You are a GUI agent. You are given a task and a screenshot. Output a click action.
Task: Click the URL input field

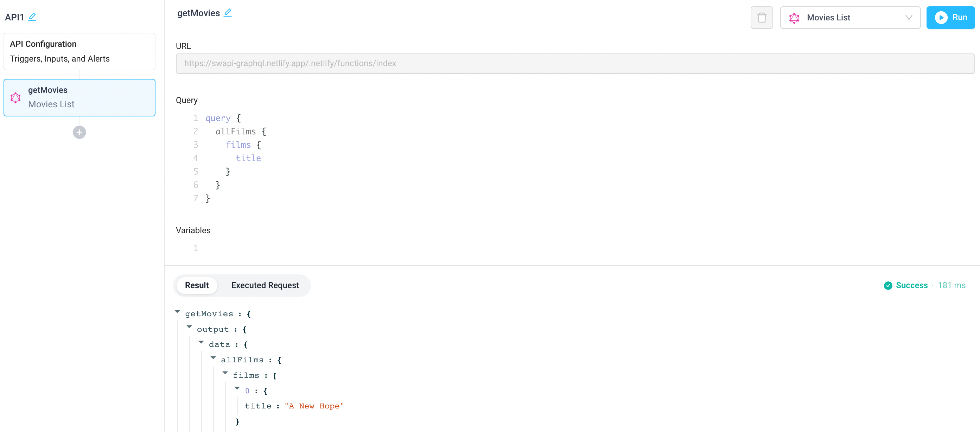pyautogui.click(x=571, y=63)
